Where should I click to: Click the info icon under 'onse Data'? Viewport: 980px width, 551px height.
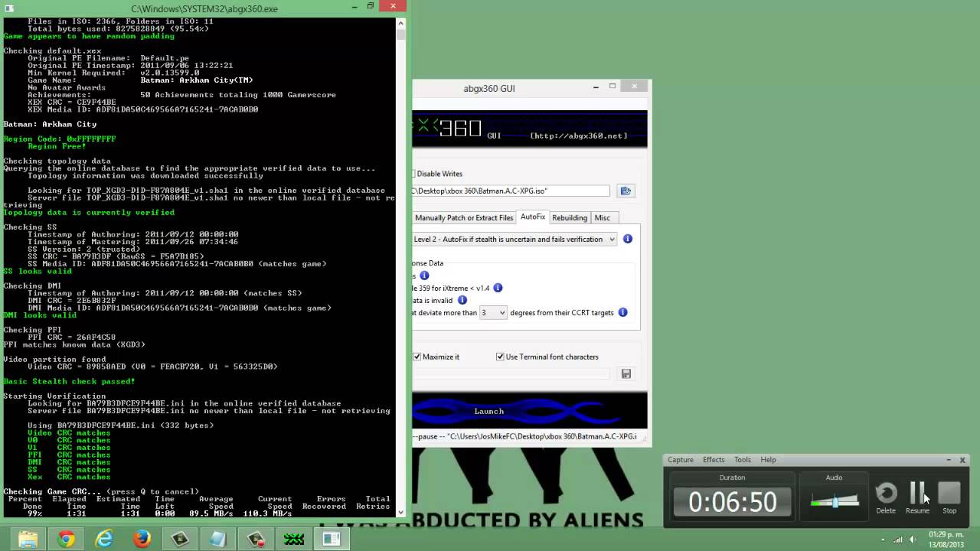[424, 275]
